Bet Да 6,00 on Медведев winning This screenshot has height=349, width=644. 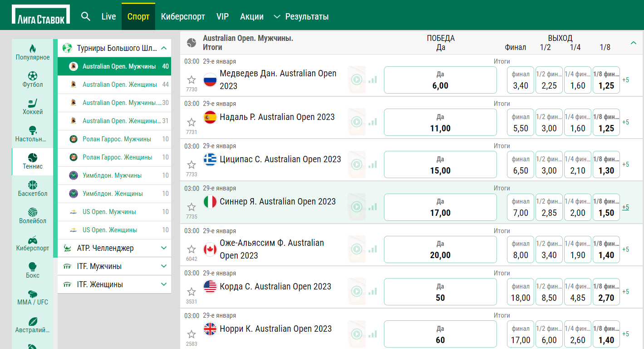[x=440, y=80]
